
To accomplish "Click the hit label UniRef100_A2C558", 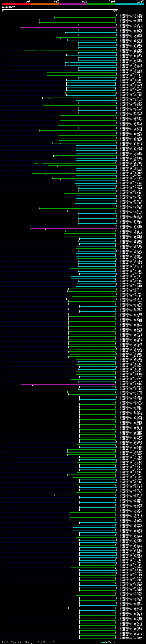I will tap(131, 35).
